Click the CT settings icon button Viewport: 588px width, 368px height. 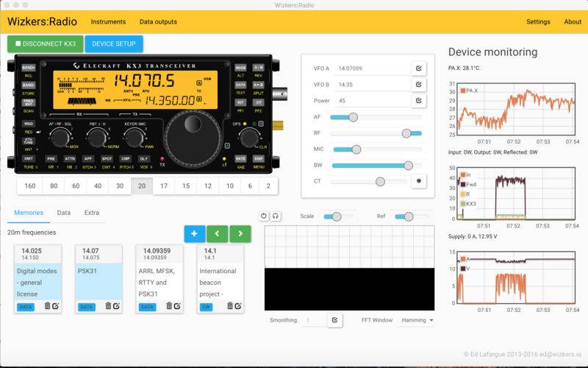click(x=418, y=181)
